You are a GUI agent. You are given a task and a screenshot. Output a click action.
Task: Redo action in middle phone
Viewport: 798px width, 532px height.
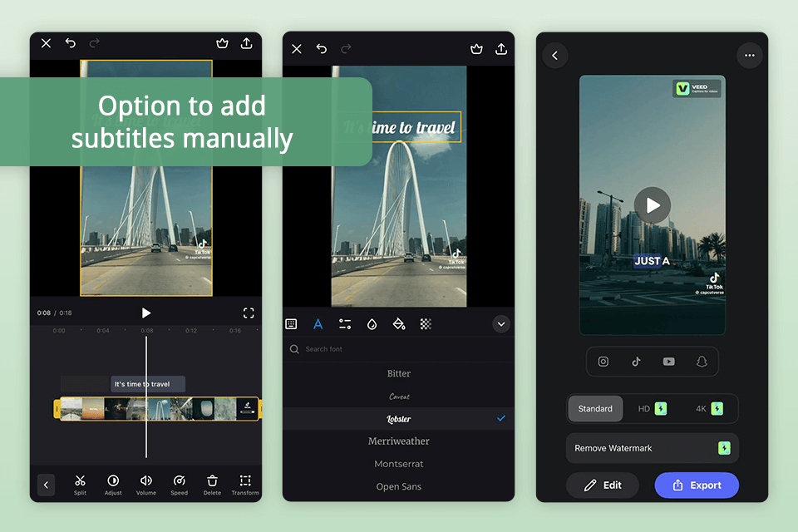tap(346, 49)
